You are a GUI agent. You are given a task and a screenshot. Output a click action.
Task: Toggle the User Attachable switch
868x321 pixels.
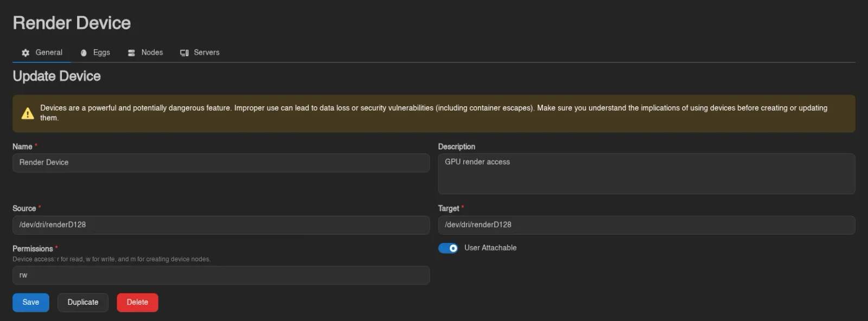448,248
